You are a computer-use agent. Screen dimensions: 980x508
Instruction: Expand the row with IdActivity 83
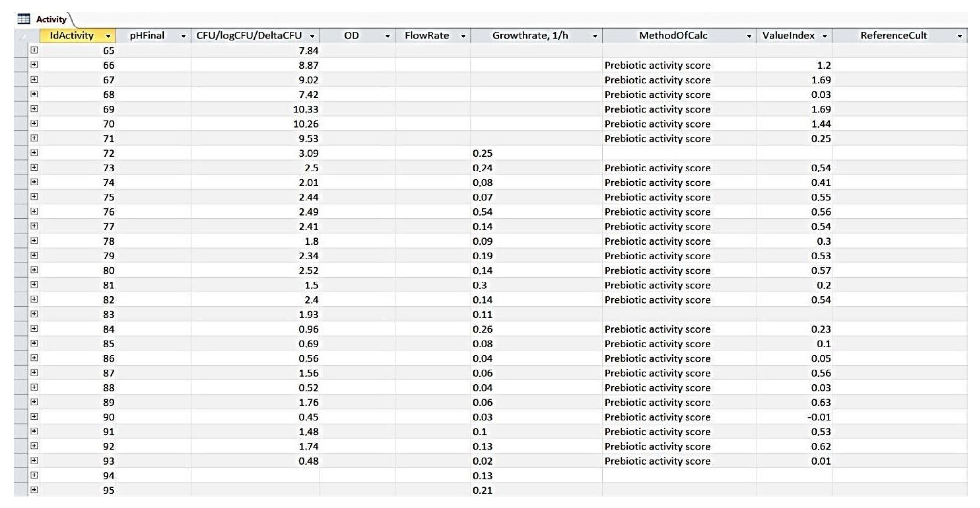pos(34,314)
